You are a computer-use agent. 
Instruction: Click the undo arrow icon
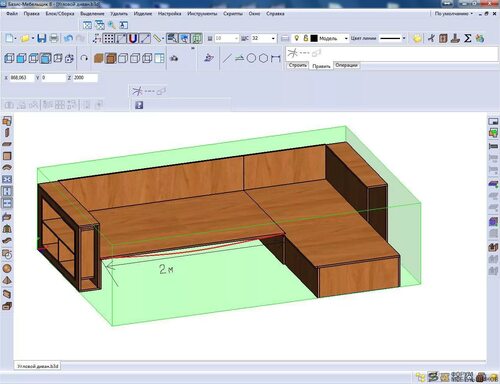[68, 38]
